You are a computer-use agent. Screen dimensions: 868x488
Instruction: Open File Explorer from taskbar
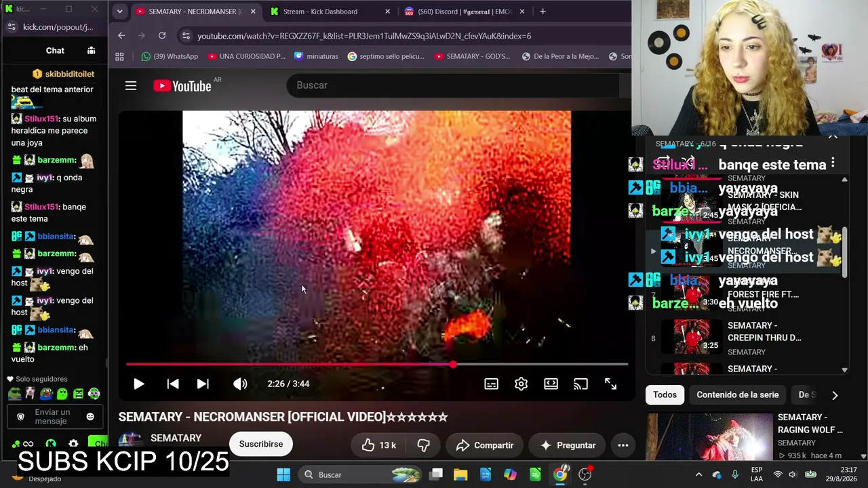coord(460,474)
